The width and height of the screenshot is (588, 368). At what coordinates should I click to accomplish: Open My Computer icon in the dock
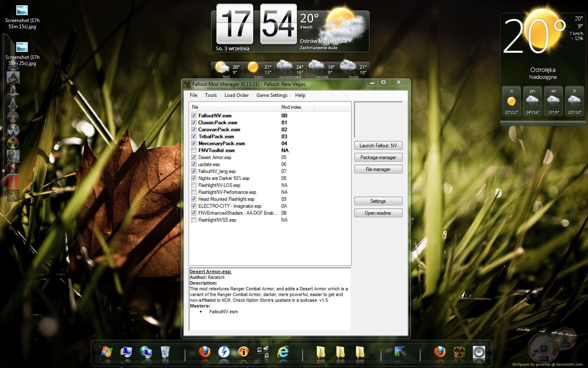126,352
